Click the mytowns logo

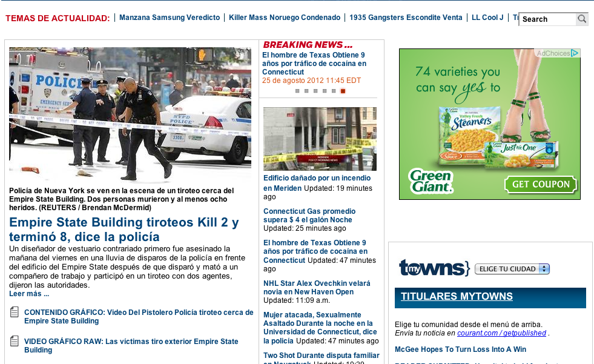tap(434, 268)
